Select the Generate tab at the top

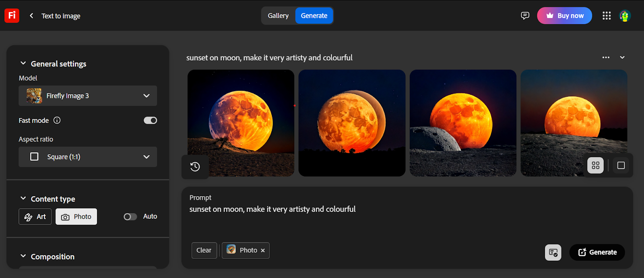314,16
